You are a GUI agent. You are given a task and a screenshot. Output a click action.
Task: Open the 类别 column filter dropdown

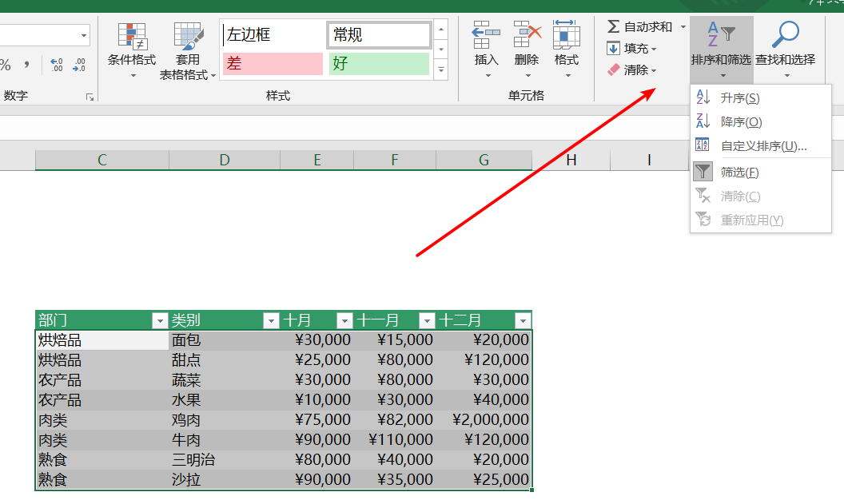click(x=270, y=321)
